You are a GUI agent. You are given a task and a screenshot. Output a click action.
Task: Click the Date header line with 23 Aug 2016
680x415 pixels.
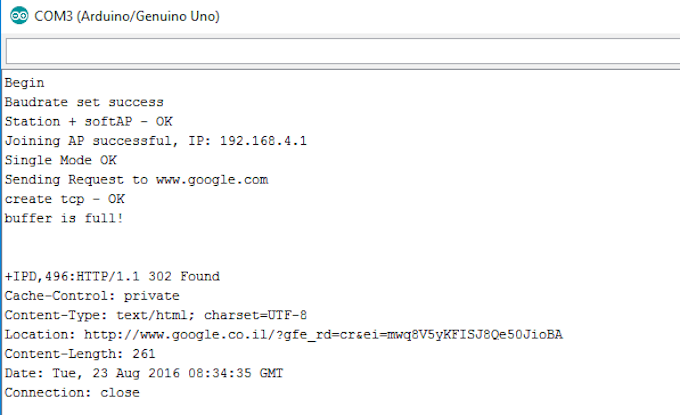pyautogui.click(x=144, y=373)
